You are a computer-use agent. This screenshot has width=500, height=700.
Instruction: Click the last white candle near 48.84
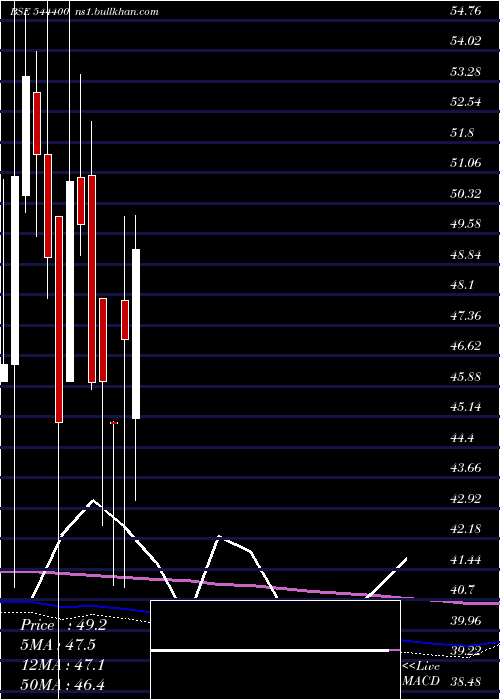136,334
